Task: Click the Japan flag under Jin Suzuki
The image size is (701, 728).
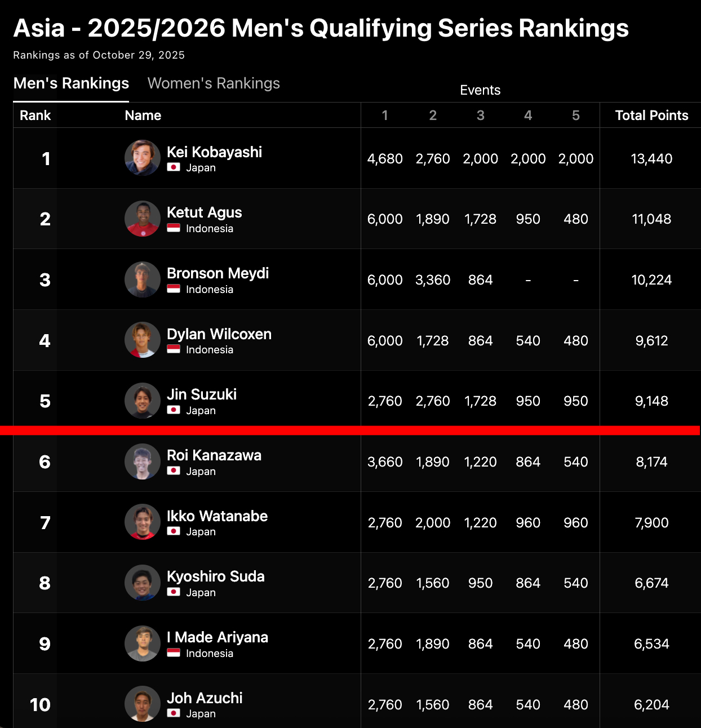Action: (x=174, y=410)
